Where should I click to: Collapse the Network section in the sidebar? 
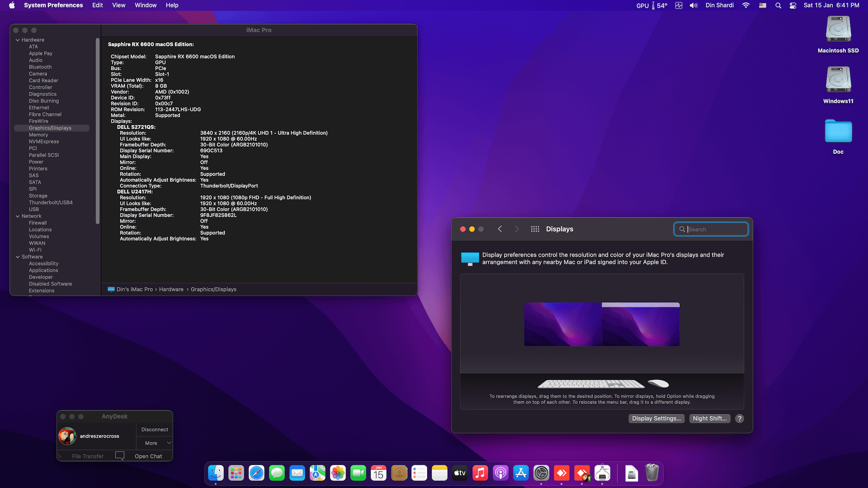(x=18, y=216)
